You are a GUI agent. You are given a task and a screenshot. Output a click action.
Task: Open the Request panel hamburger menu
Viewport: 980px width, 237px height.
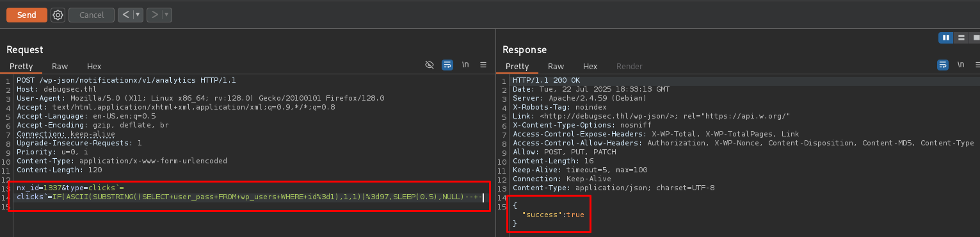coord(483,65)
